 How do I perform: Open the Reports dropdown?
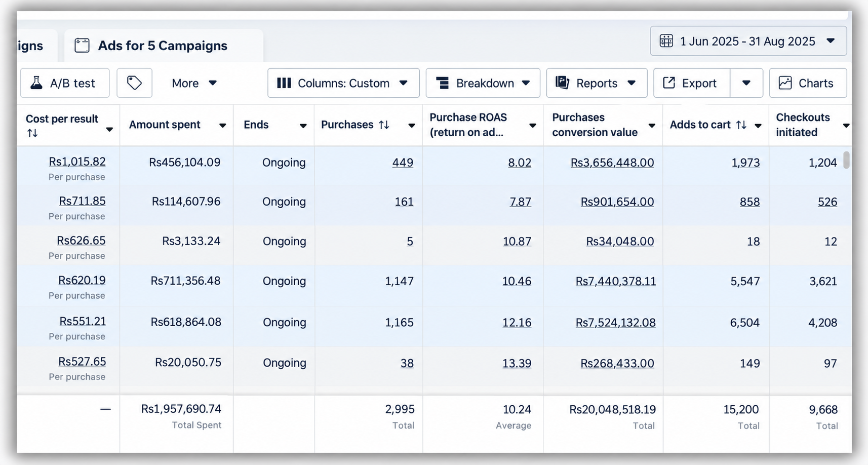pos(597,83)
